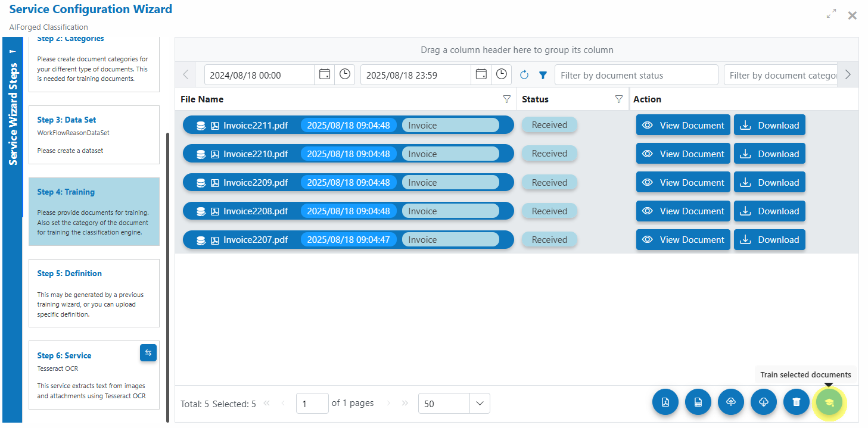Open File Name column filter funnel

point(507,99)
